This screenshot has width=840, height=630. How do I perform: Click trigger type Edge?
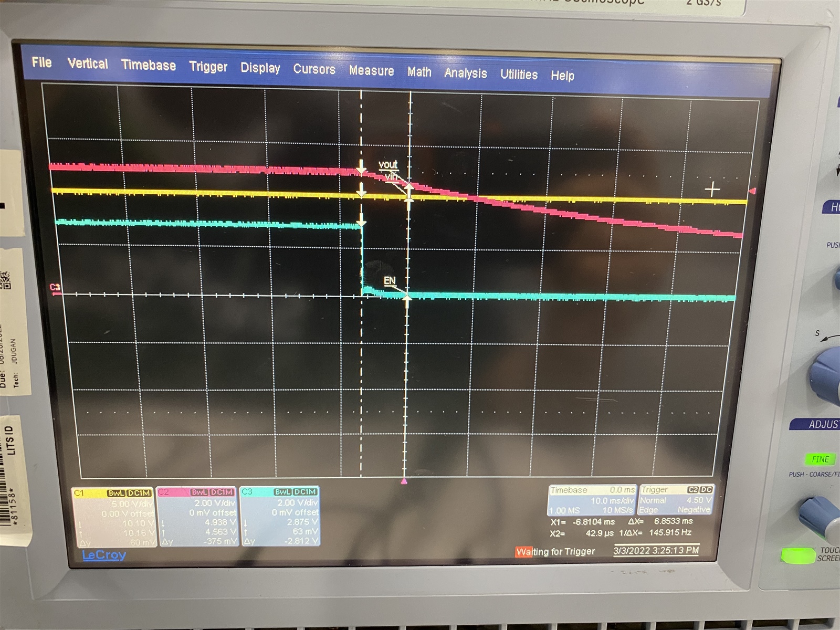pyautogui.click(x=648, y=510)
